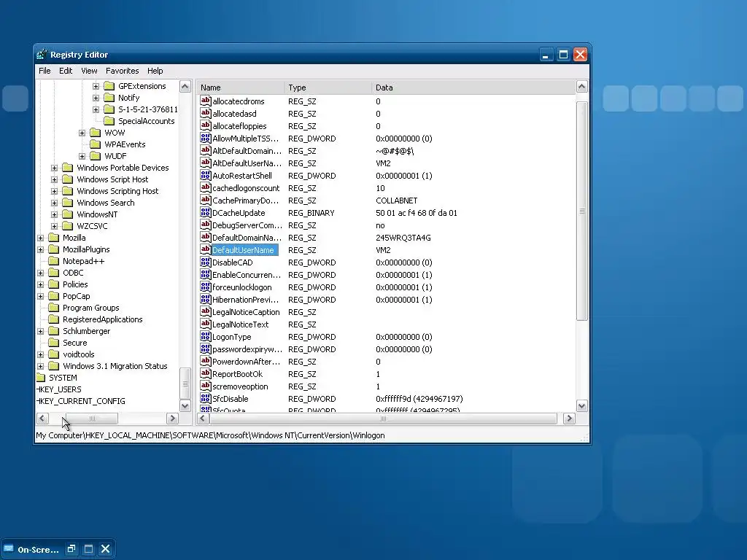
Task: Select the Notepad++ folder icon
Action: [54, 261]
